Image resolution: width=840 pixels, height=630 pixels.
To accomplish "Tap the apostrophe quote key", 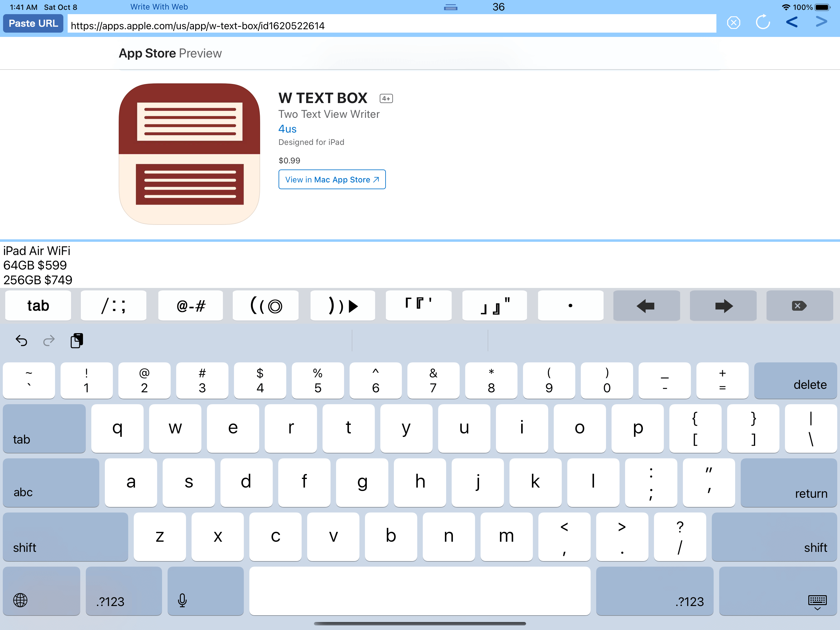I will pyautogui.click(x=709, y=483).
